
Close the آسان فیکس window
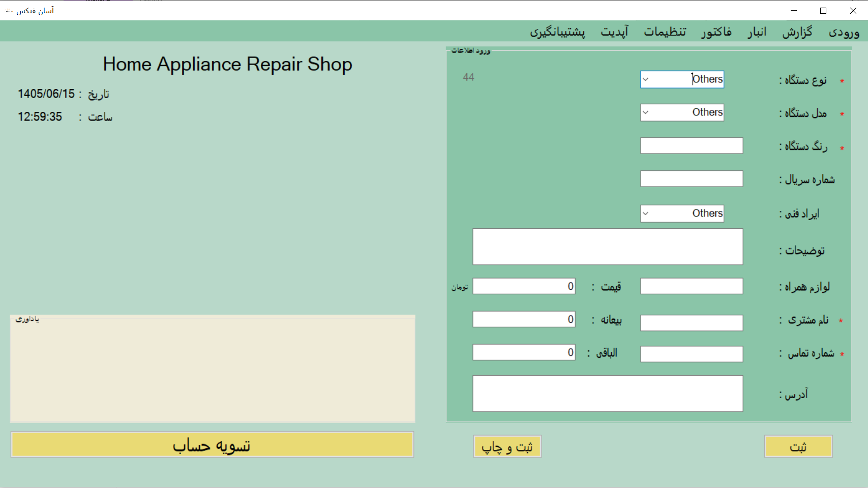853,10
